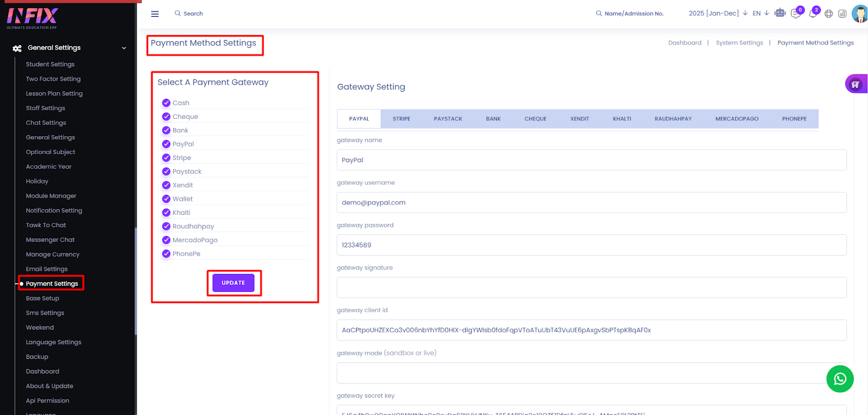Toggle the Cheque gateway checkbox

pyautogui.click(x=166, y=116)
